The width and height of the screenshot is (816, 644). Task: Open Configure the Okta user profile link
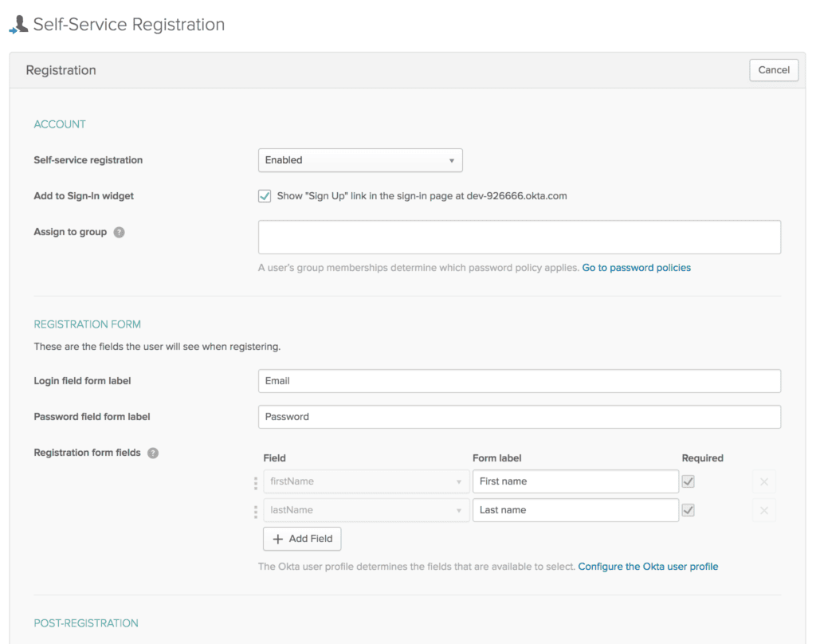(x=648, y=567)
